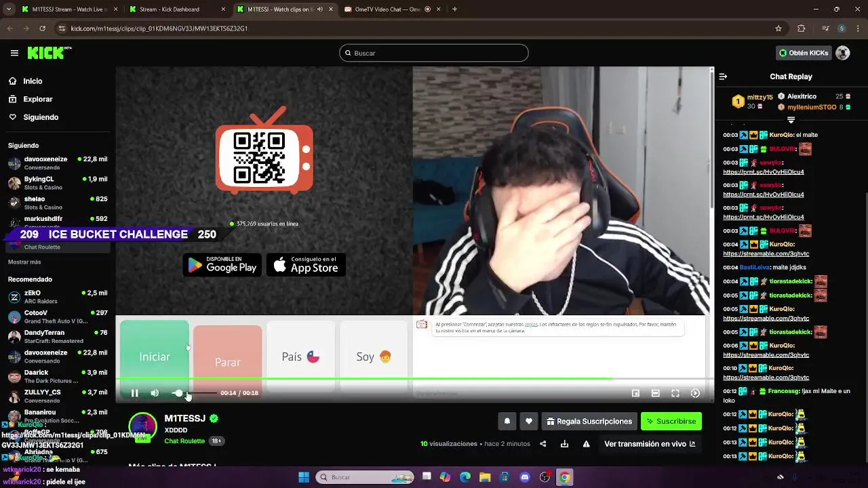Click App Store badge in the clip
Viewport: 868px width, 488px height.
306,265
